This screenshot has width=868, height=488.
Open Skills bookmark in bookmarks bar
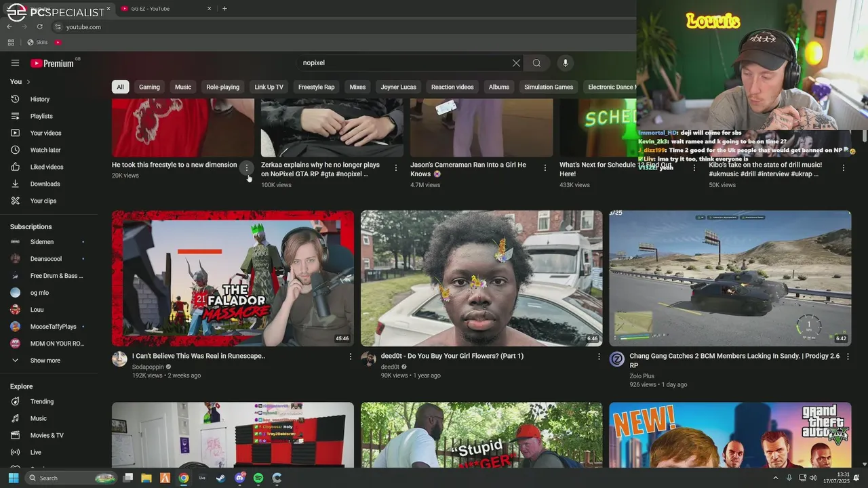(x=37, y=42)
